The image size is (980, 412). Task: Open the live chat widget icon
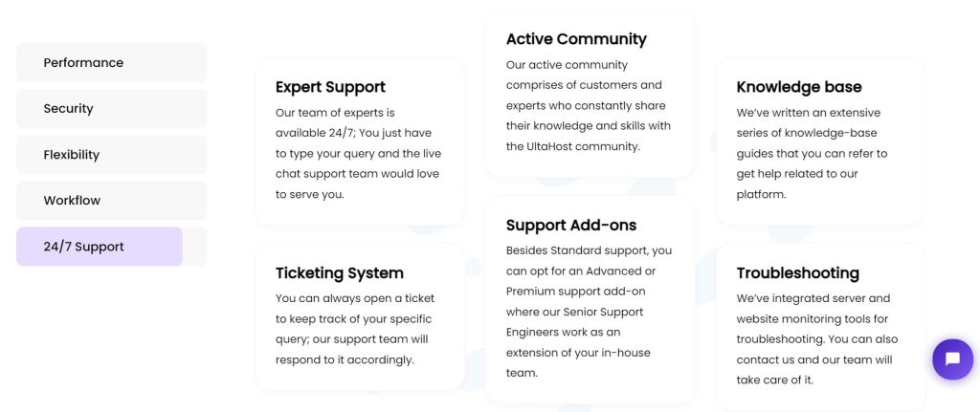952,359
